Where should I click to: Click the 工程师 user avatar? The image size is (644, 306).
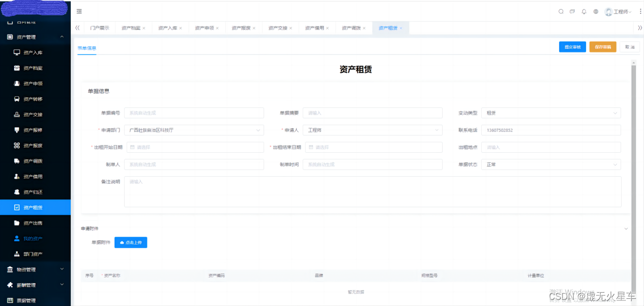click(x=608, y=12)
